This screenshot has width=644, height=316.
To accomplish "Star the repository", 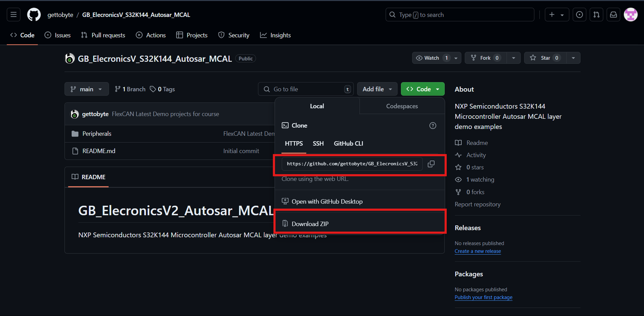I will 545,58.
